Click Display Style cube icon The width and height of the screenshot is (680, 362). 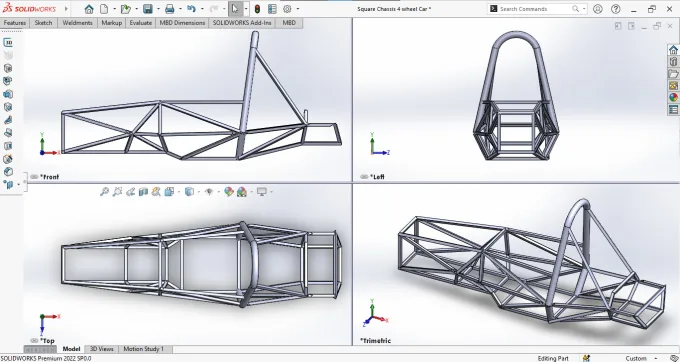(x=189, y=192)
